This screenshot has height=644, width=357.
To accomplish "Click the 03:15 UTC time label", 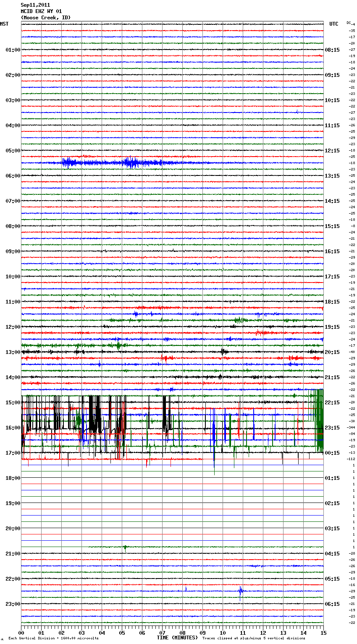I will (332, 529).
